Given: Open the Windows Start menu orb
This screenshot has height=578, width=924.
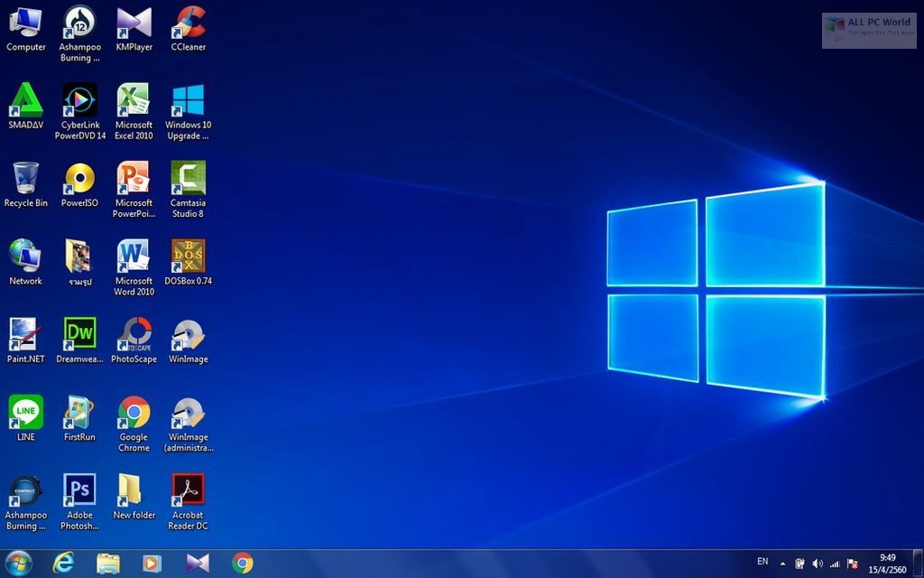Looking at the screenshot, I should pos(18,563).
